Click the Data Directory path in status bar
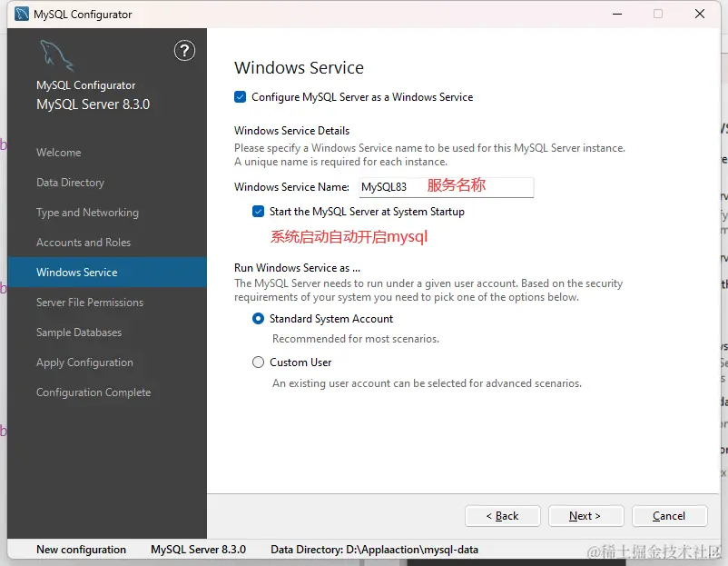 click(374, 550)
